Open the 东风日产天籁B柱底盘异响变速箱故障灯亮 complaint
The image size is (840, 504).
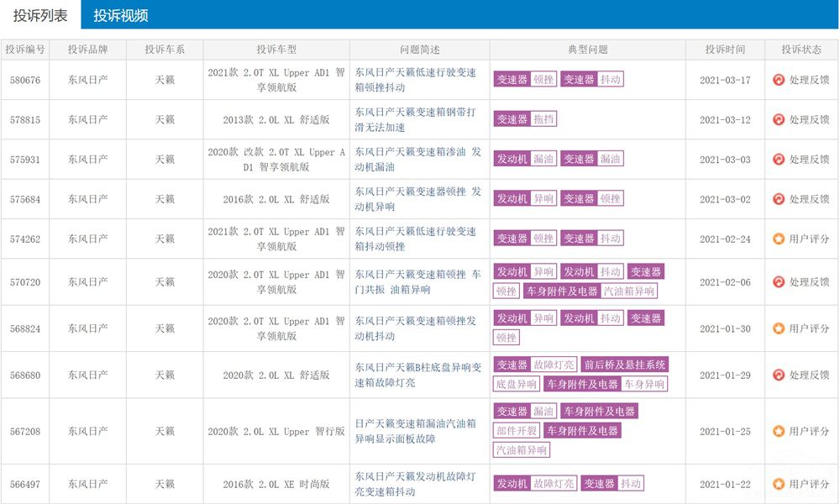[x=417, y=375]
